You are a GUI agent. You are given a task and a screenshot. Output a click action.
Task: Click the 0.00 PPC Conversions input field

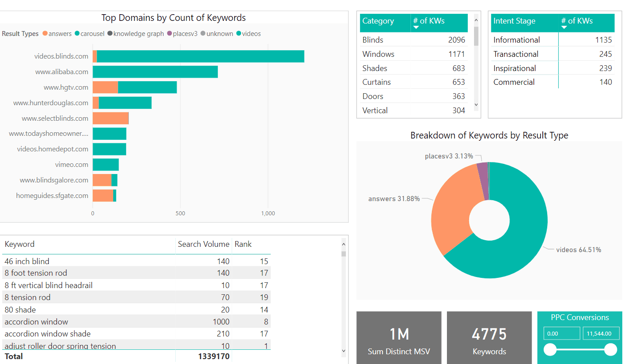tap(561, 333)
